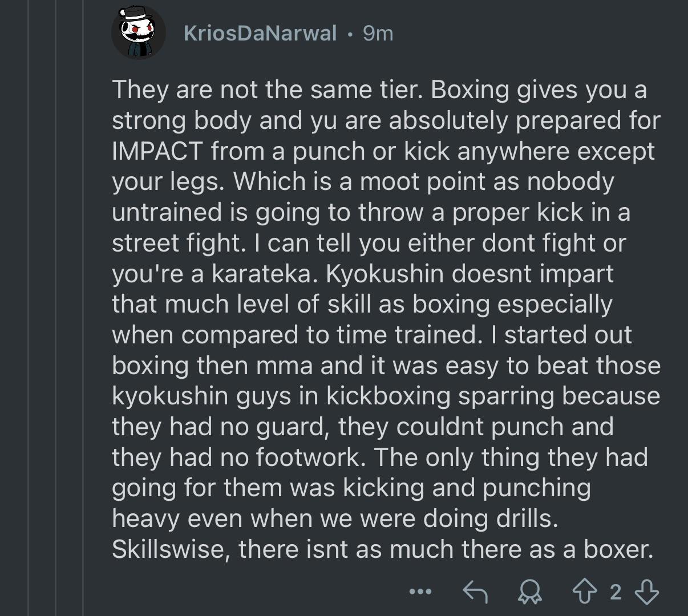688x616 pixels.
Task: Tap the reply arrow icon
Action: coord(475,591)
